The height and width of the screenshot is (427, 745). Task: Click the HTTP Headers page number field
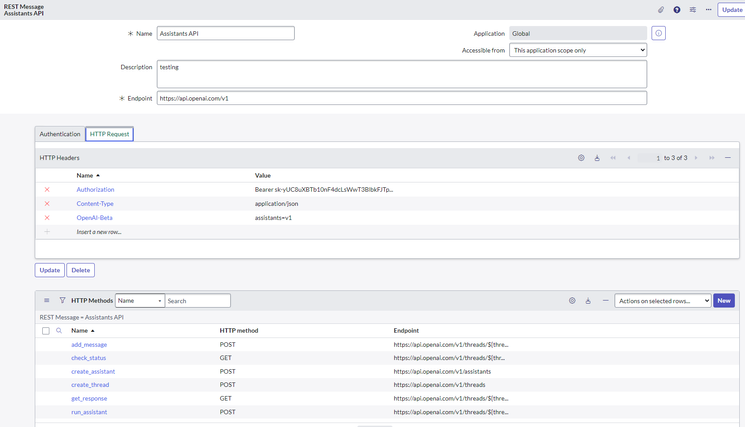point(649,158)
